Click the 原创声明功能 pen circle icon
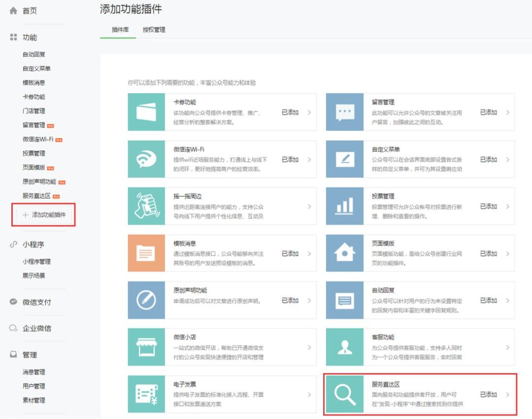 click(x=146, y=300)
